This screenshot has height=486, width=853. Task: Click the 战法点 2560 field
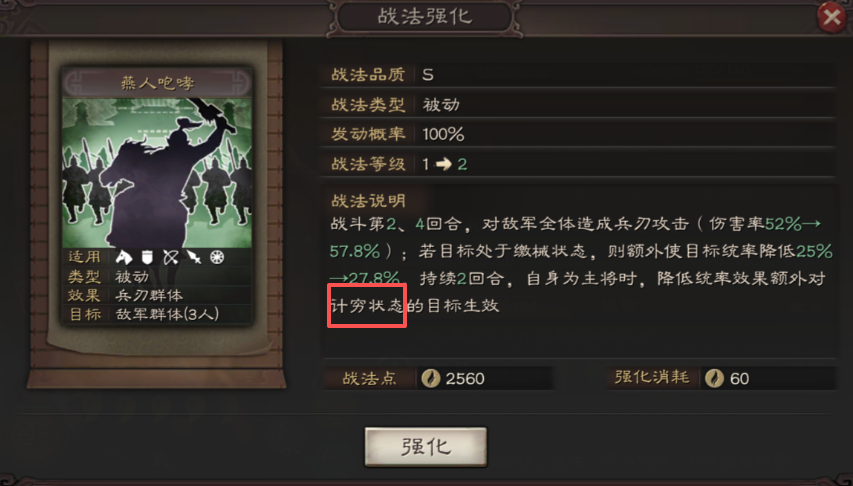[440, 378]
